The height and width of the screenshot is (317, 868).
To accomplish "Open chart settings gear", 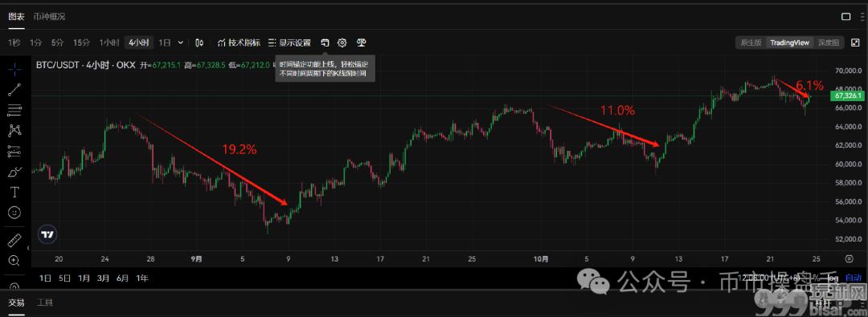I will [342, 43].
